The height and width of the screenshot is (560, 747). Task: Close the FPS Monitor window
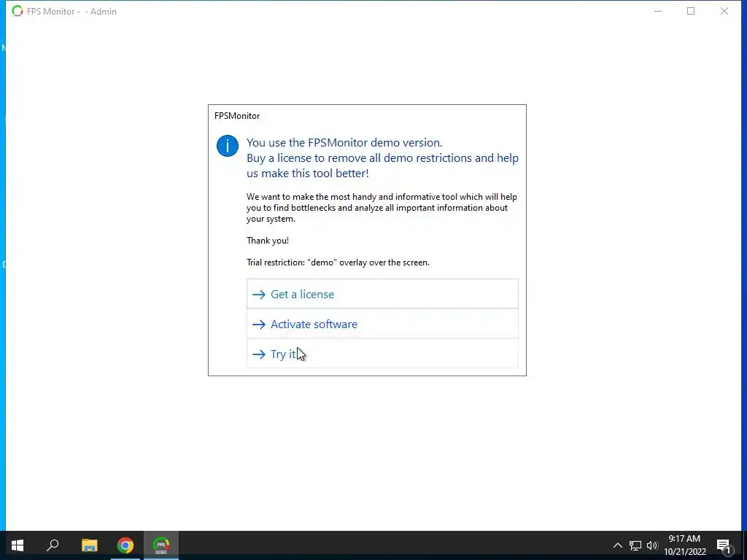(x=724, y=11)
